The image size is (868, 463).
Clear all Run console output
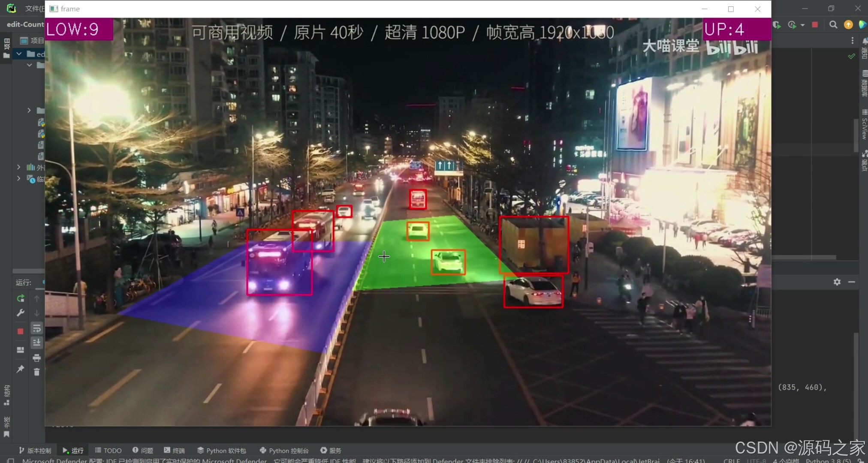[37, 372]
